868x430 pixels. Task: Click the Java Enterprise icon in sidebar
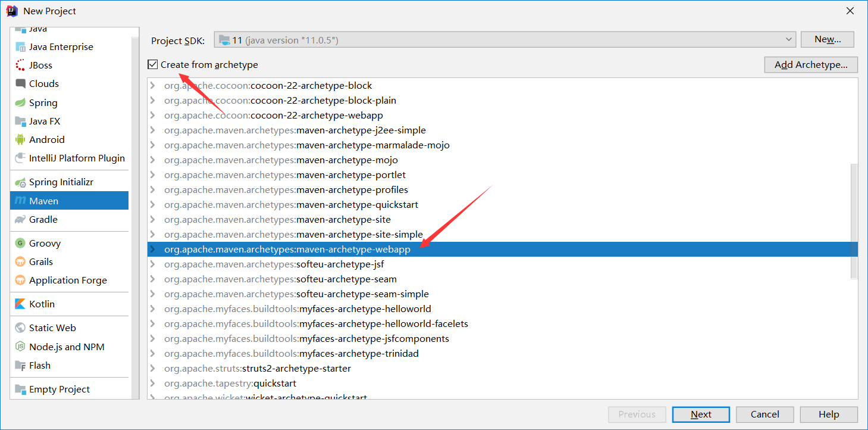[21, 47]
